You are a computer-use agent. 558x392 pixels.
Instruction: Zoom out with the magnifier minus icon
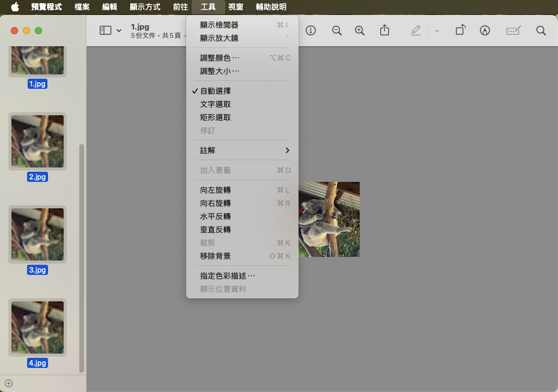[337, 31]
